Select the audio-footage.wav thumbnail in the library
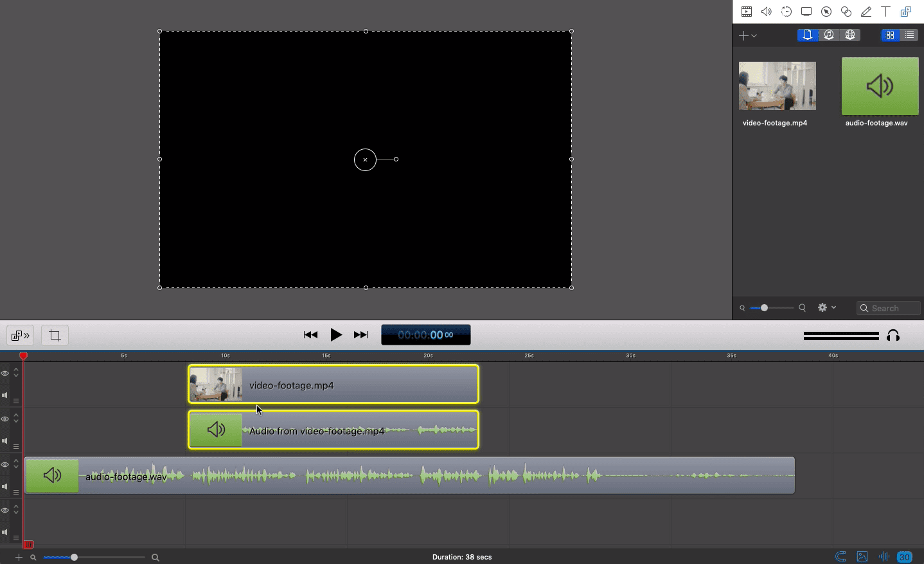The height and width of the screenshot is (564, 924). tap(879, 86)
